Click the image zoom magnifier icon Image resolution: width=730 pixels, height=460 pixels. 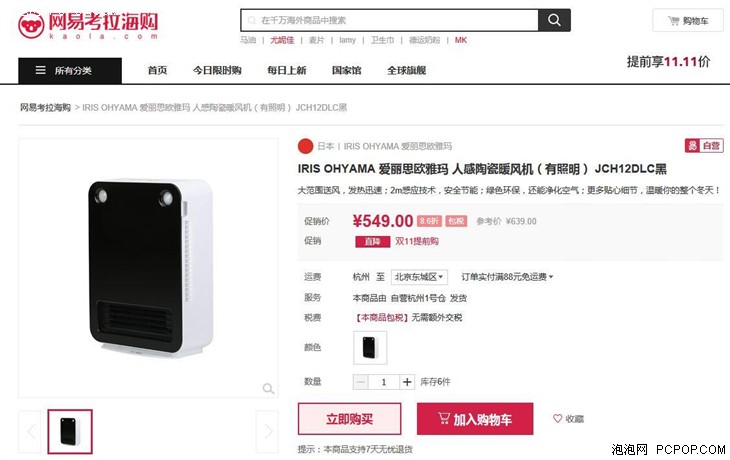268,388
